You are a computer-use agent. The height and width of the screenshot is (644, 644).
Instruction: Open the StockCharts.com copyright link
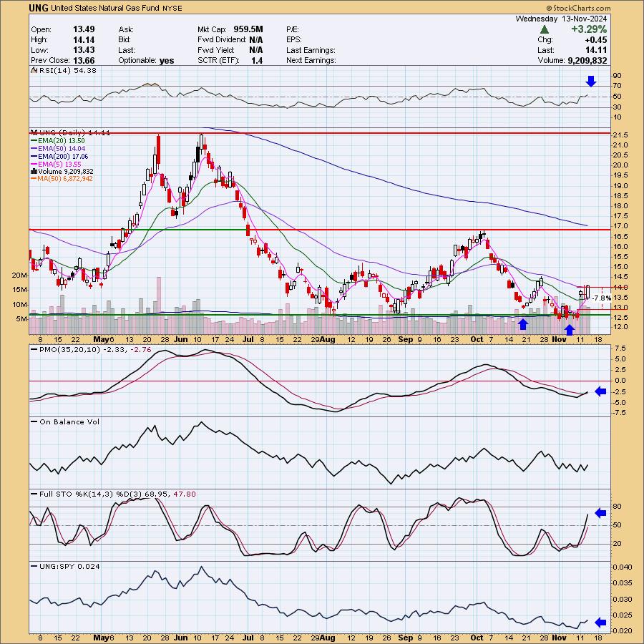(578, 8)
